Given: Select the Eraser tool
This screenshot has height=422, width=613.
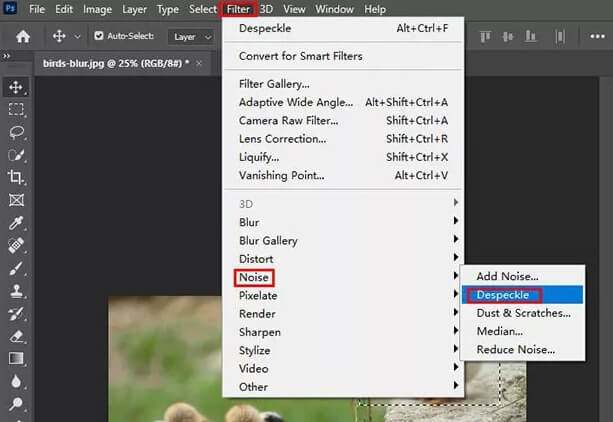Looking at the screenshot, I should 16,336.
